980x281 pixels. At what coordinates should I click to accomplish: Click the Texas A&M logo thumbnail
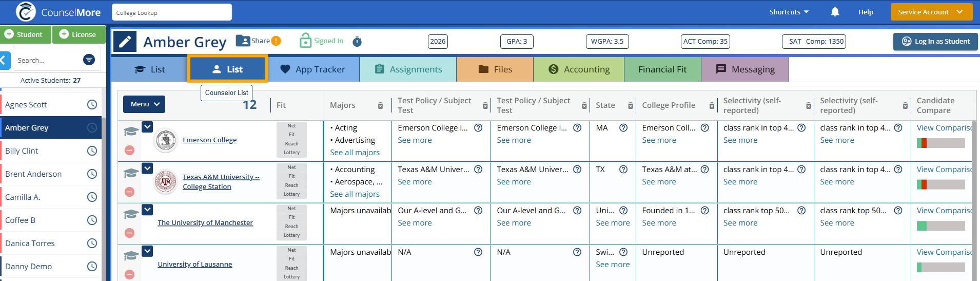(x=166, y=182)
